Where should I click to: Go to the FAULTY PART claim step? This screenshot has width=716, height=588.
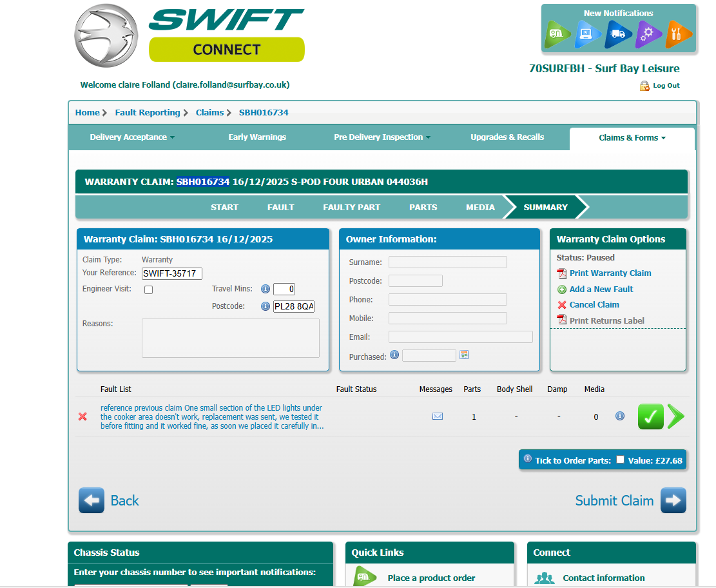click(x=352, y=208)
